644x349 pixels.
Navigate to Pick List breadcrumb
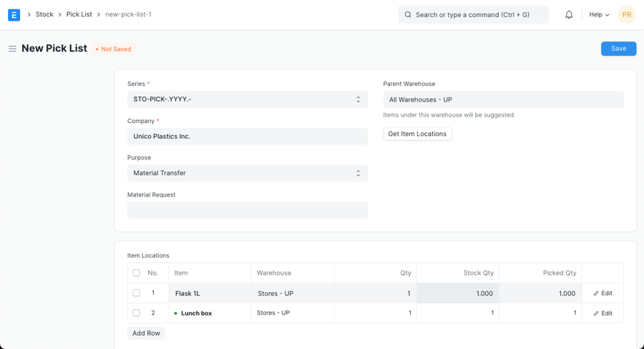(x=79, y=14)
